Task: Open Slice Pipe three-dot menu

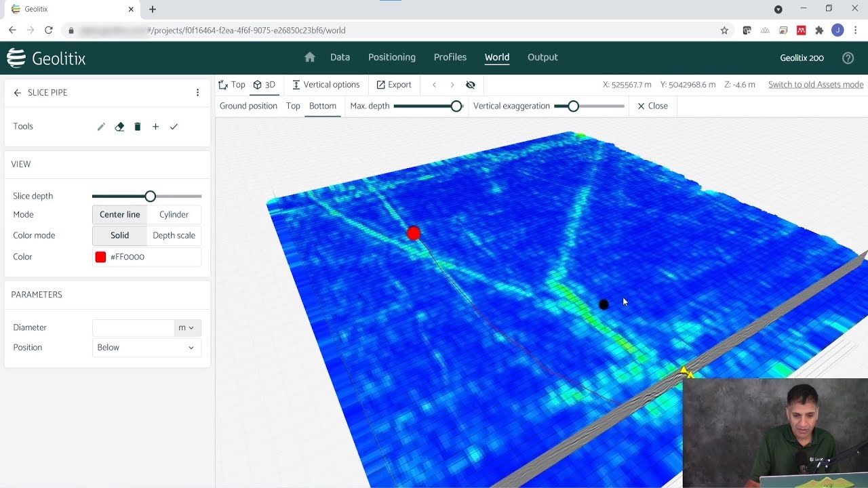Action: 197,93
